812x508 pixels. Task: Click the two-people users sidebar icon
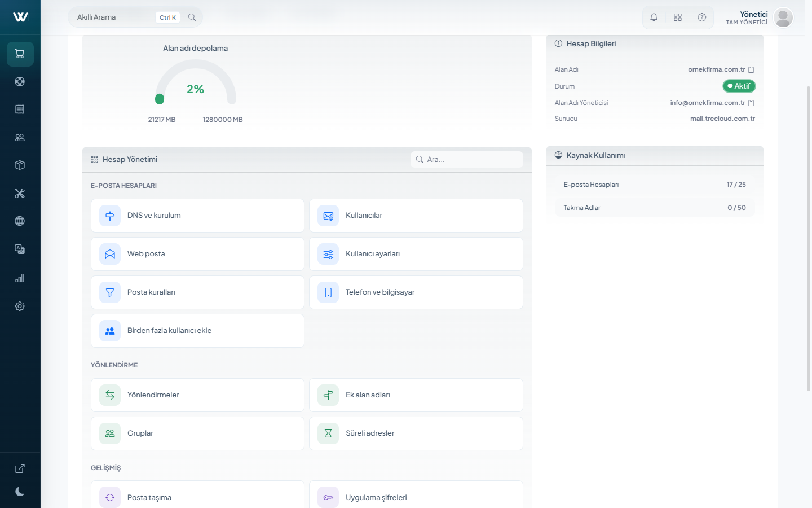tap(20, 137)
